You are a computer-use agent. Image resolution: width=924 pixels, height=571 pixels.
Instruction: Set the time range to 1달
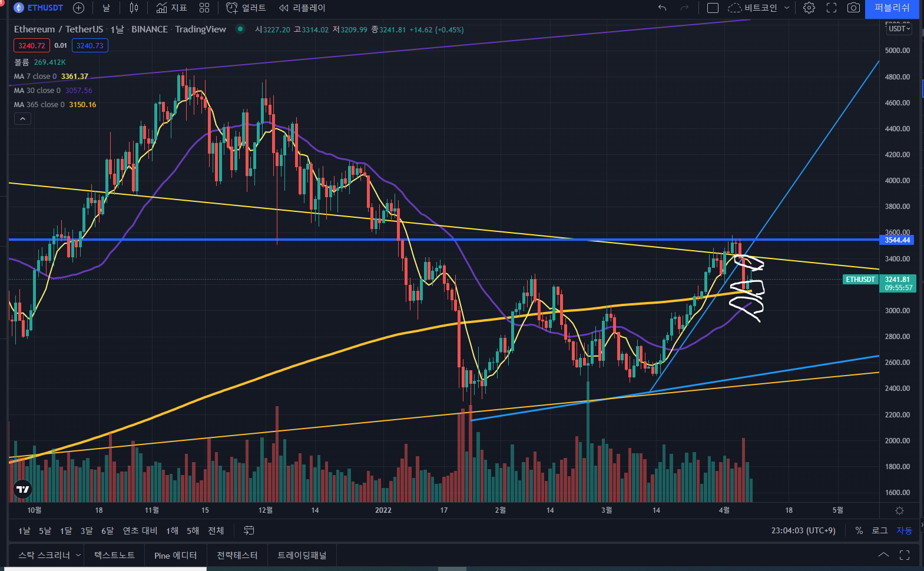click(66, 531)
